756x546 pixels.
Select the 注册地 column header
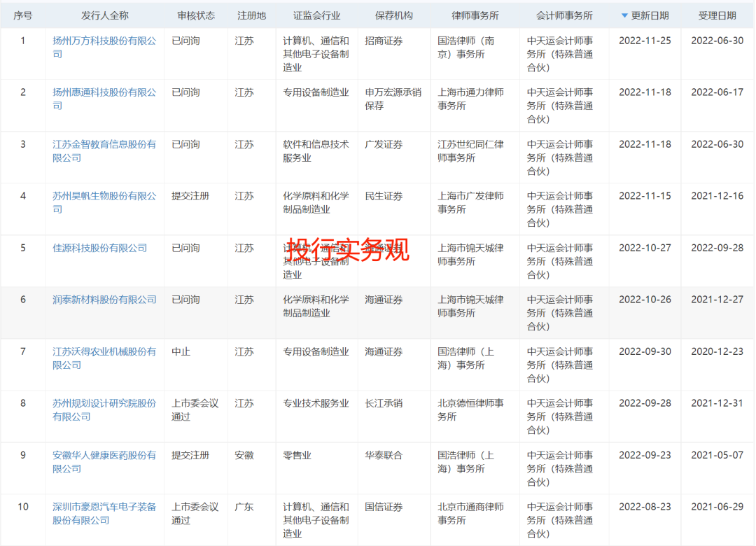coord(252,16)
